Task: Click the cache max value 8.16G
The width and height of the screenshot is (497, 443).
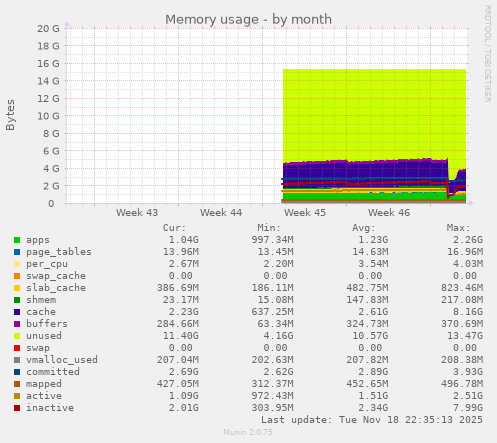Action: click(x=468, y=312)
